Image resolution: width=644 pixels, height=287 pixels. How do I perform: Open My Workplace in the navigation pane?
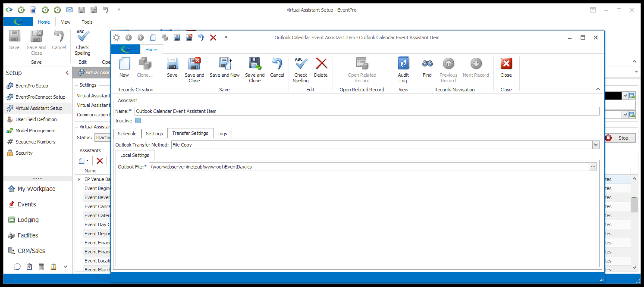click(36, 189)
